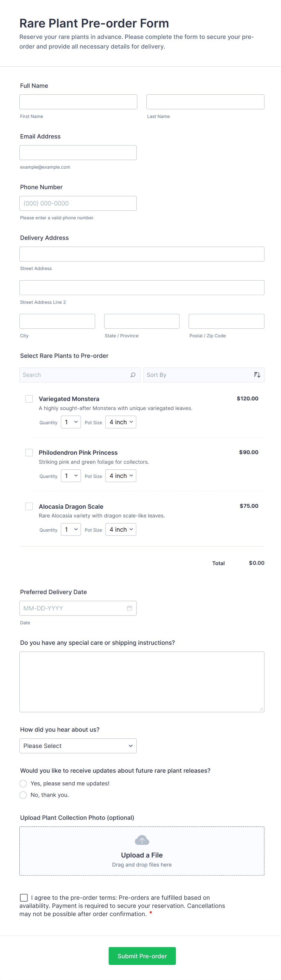Focus the First Name field

tap(79, 102)
